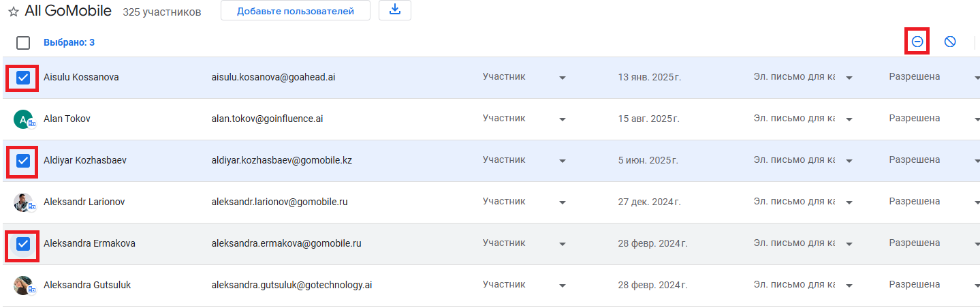Uncheck Aldiyar Kozhasbaev's checkbox
This screenshot has width=980, height=308.
(23, 161)
